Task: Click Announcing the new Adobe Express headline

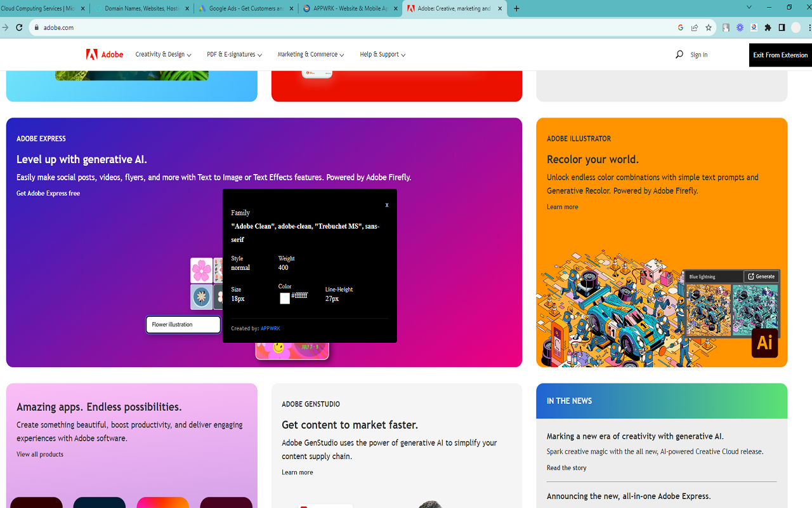Action: [629, 496]
